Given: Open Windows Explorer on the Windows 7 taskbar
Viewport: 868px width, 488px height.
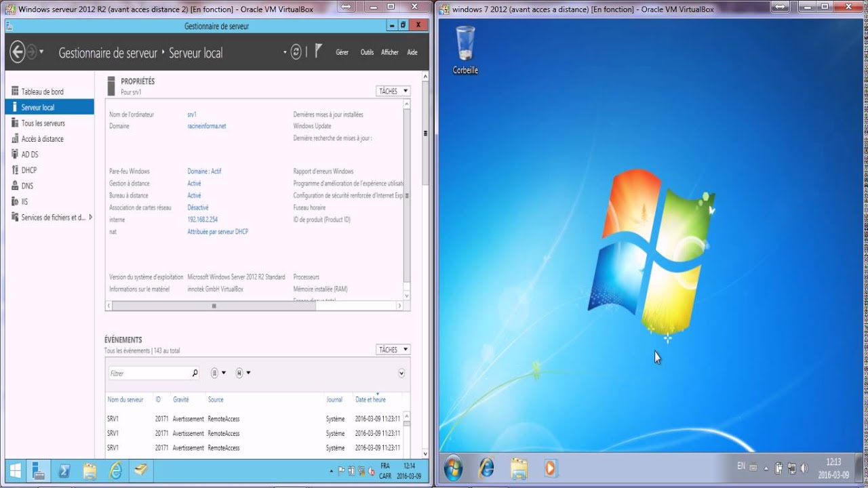Looking at the screenshot, I should (x=519, y=468).
